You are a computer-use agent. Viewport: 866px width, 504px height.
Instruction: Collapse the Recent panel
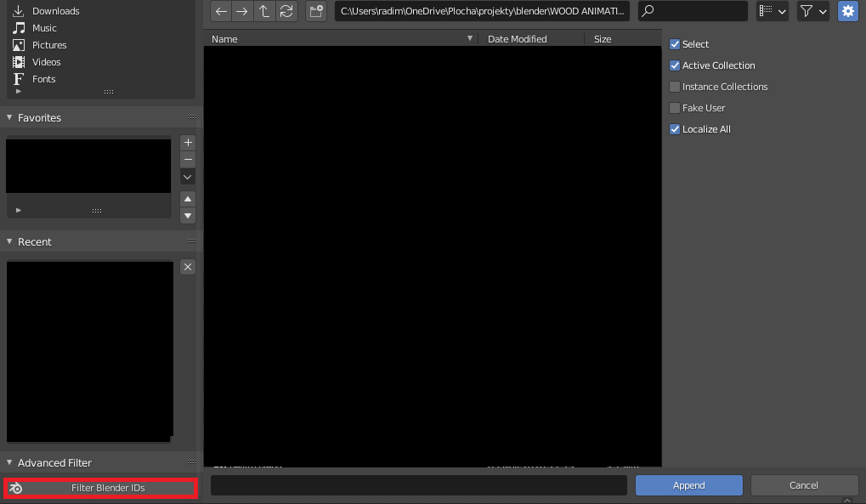(10, 242)
